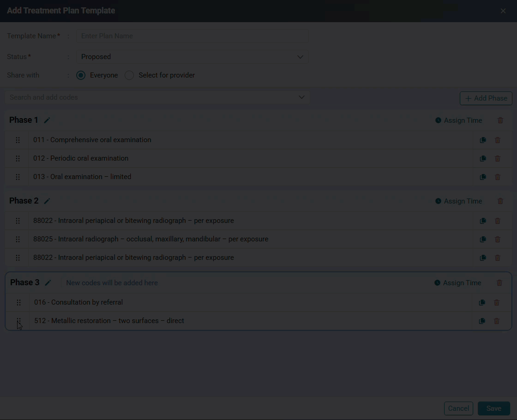This screenshot has width=517, height=420.
Task: Delete code 016 Consultation by referral
Action: pos(497,303)
